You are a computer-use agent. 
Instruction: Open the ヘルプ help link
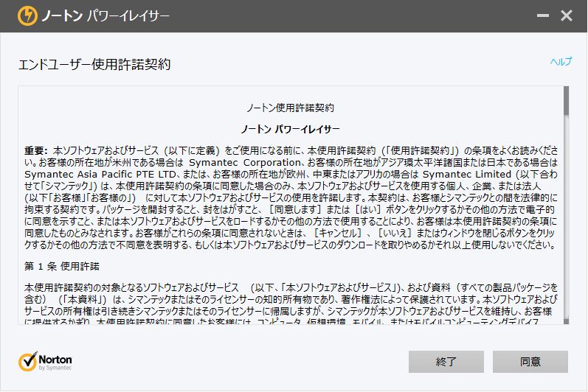561,61
